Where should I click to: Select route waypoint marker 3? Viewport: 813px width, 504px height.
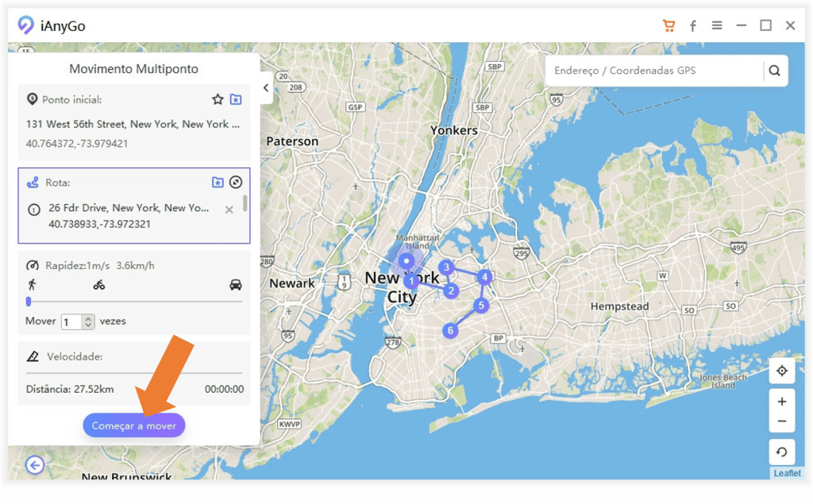446,267
